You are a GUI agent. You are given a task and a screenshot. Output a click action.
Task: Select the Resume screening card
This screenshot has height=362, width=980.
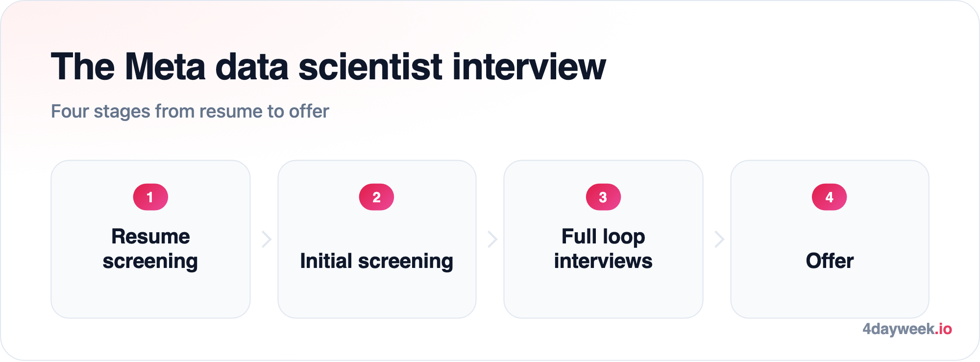(150, 239)
